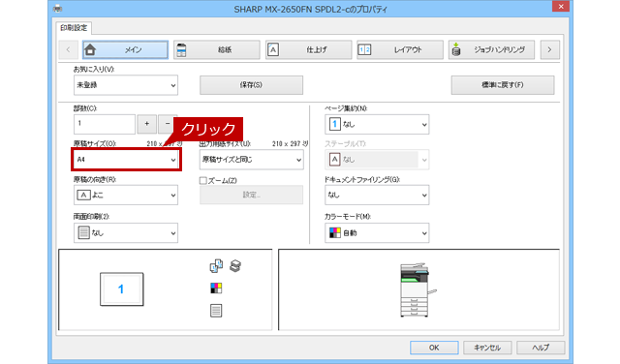Click the 部数 copies input field
The image size is (620, 364).
(105, 124)
